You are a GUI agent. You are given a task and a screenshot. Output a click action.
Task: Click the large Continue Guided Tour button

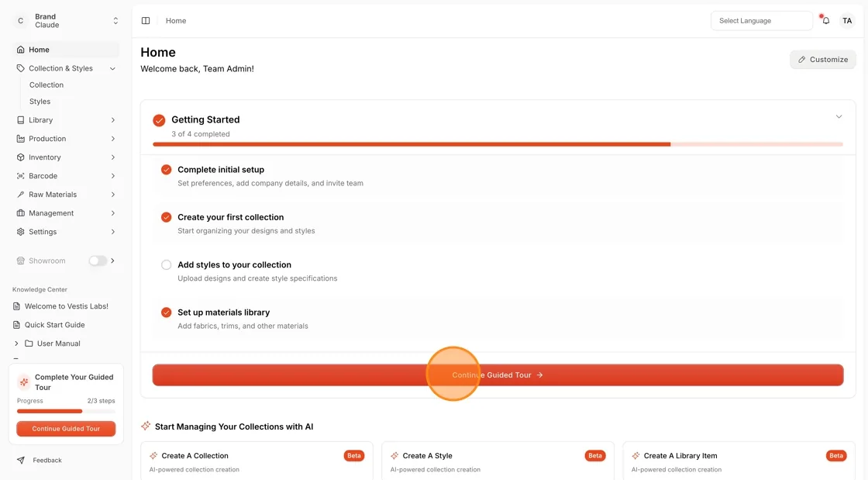(498, 375)
